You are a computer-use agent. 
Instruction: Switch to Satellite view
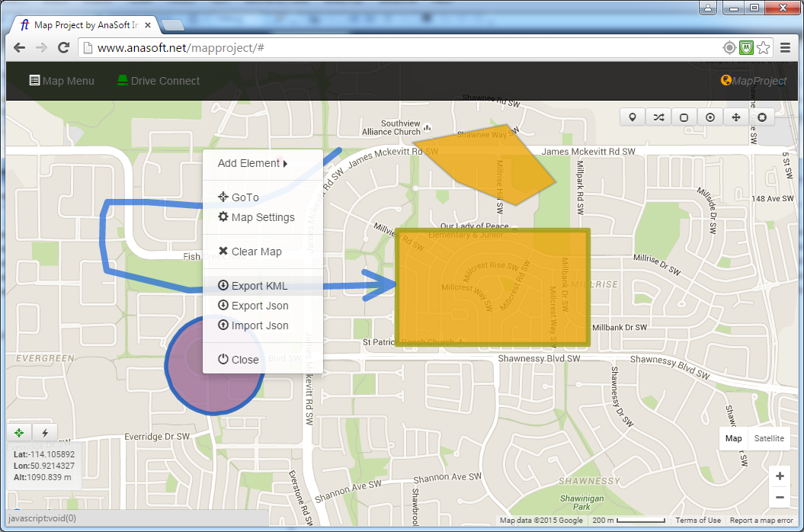click(x=769, y=438)
